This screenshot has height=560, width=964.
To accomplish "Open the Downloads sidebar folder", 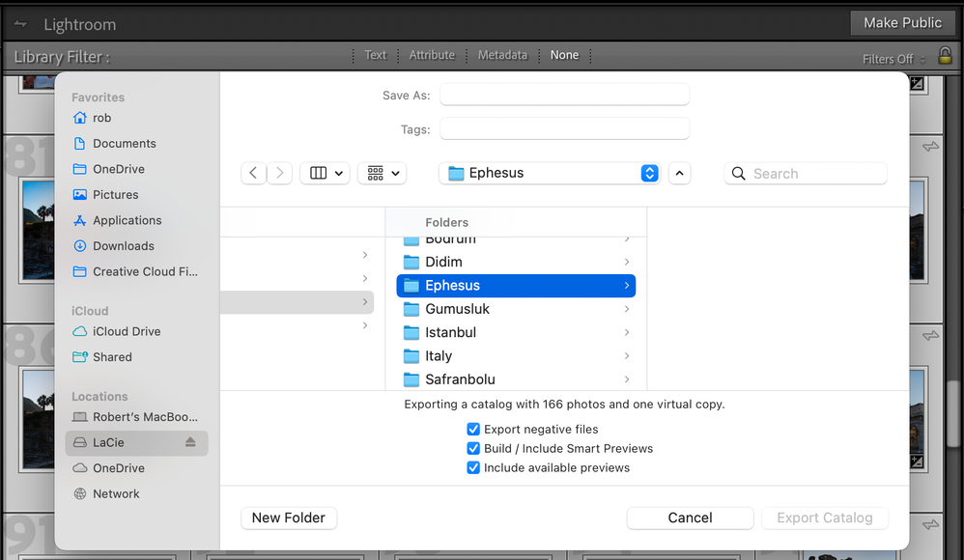I will [x=123, y=246].
